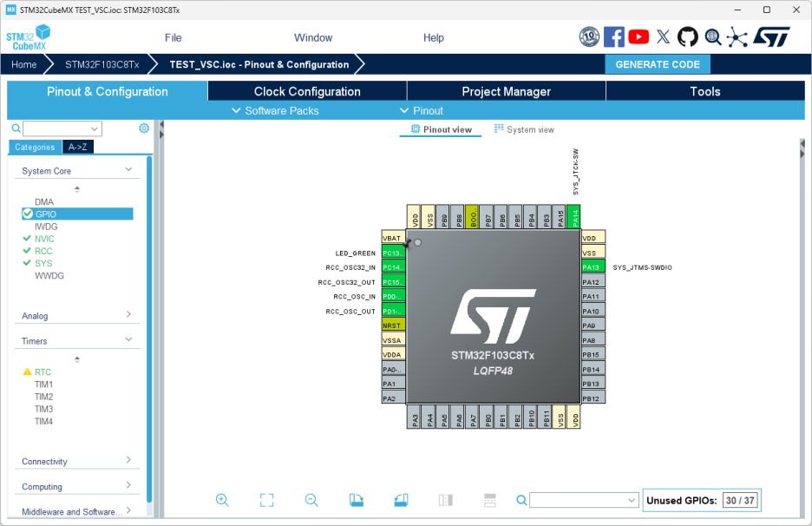Open the Software Packs dropdown

pos(275,110)
